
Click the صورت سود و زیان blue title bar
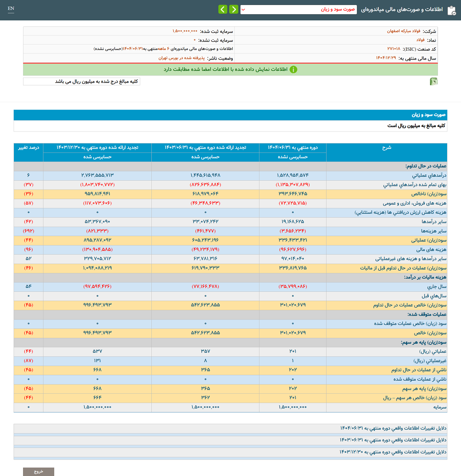tap(230, 115)
